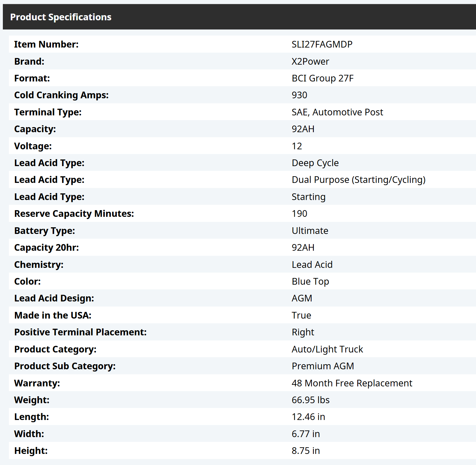The height and width of the screenshot is (465, 476).
Task: Click the Weight label
Action: pos(32,400)
